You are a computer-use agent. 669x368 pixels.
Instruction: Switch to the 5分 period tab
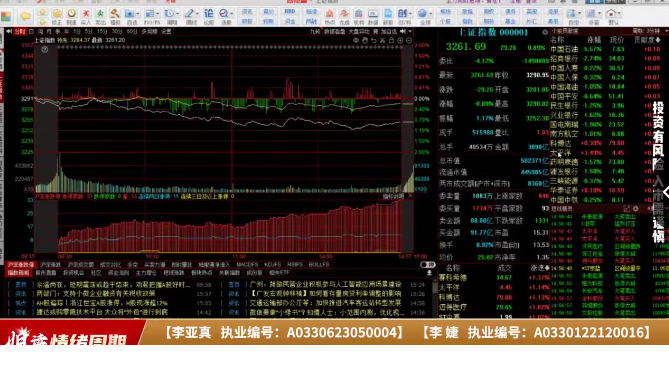(x=88, y=32)
